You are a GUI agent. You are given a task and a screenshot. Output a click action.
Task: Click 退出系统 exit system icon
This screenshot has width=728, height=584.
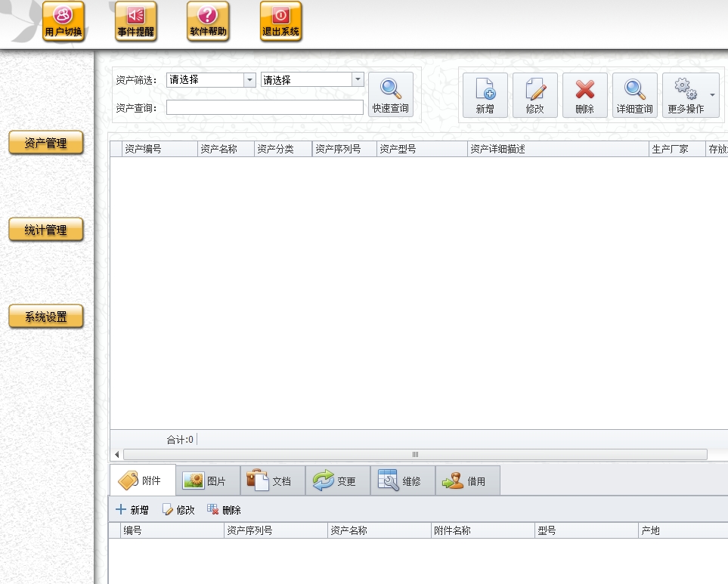click(280, 21)
